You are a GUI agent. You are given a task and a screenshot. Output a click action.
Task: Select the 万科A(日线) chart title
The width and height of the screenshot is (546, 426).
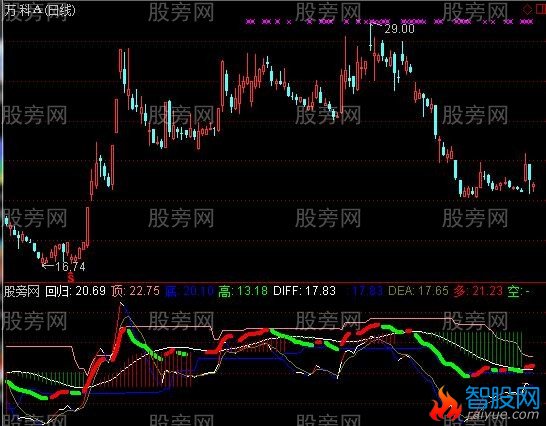tap(39, 10)
